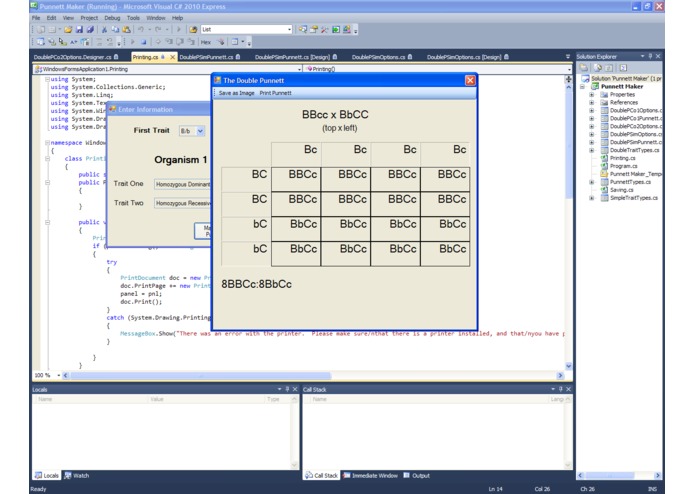Click the Hex display toolbar button
The height and width of the screenshot is (494, 695).
(206, 42)
